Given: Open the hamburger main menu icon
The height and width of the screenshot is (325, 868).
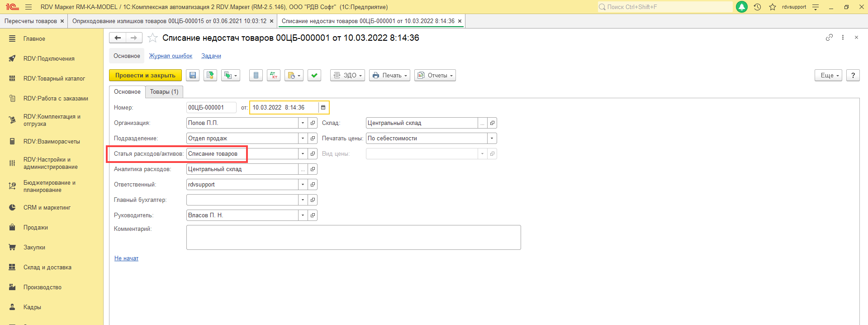Looking at the screenshot, I should pyautogui.click(x=28, y=7).
